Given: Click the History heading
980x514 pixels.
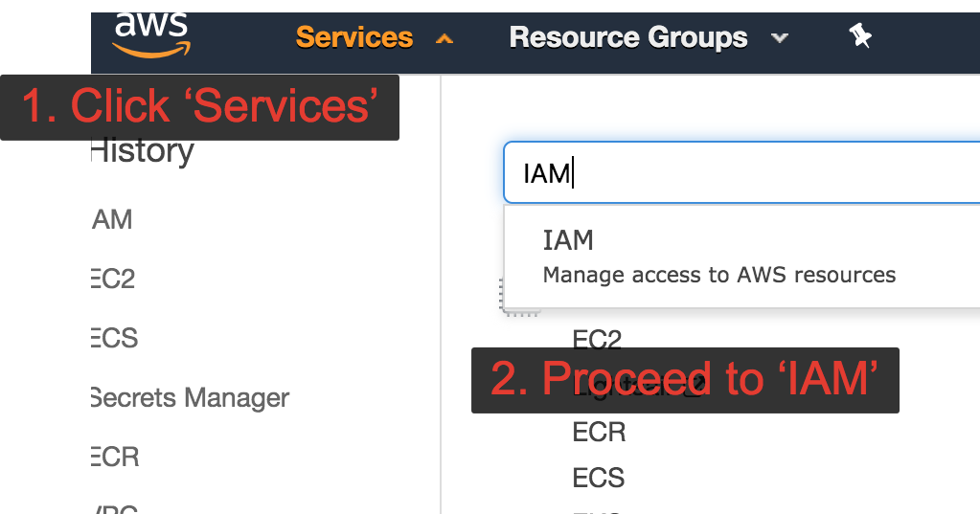Looking at the screenshot, I should [x=143, y=152].
